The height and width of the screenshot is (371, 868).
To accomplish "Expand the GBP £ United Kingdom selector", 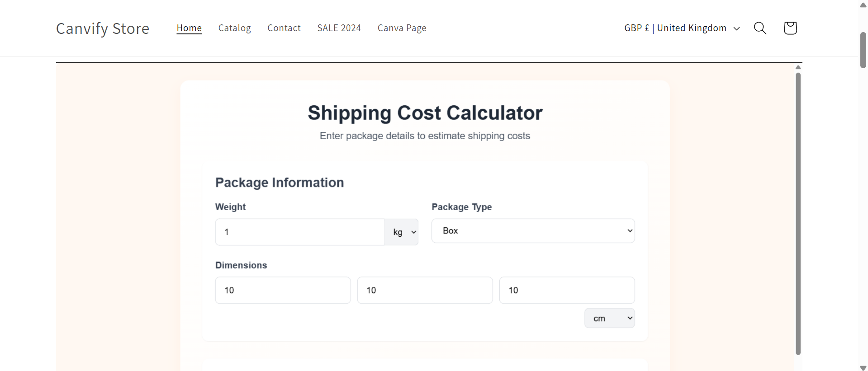I will click(682, 28).
